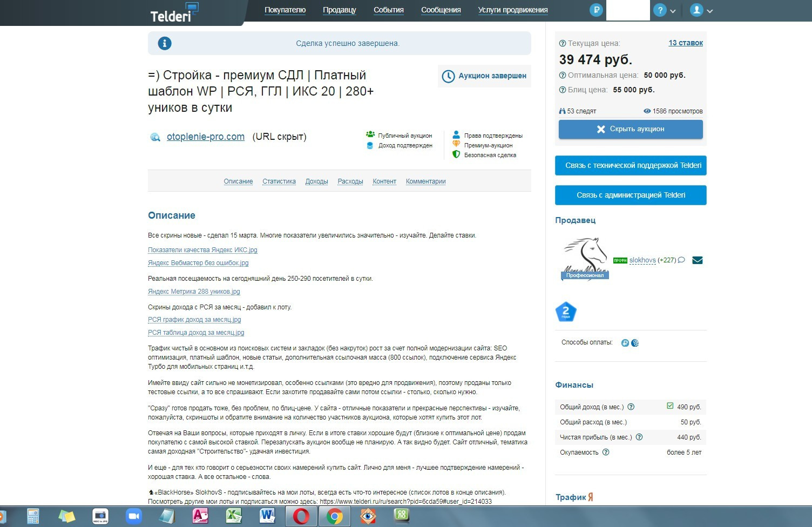Expand the help menu chevron
The width and height of the screenshot is (812, 527).
pyautogui.click(x=673, y=11)
